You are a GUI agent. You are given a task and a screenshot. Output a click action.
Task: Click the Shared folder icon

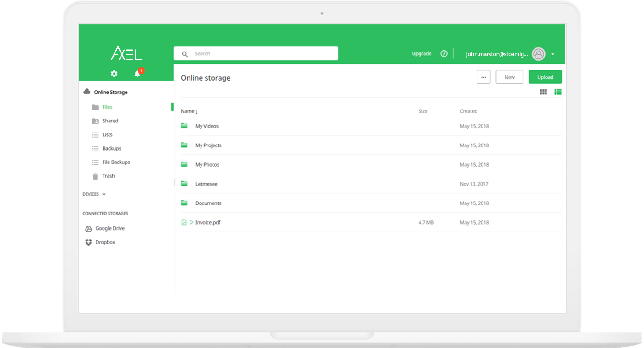tap(95, 121)
